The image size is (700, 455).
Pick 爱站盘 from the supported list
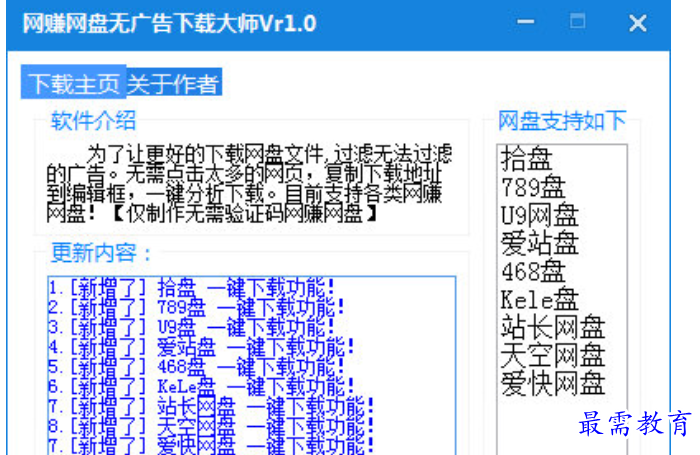(540, 243)
